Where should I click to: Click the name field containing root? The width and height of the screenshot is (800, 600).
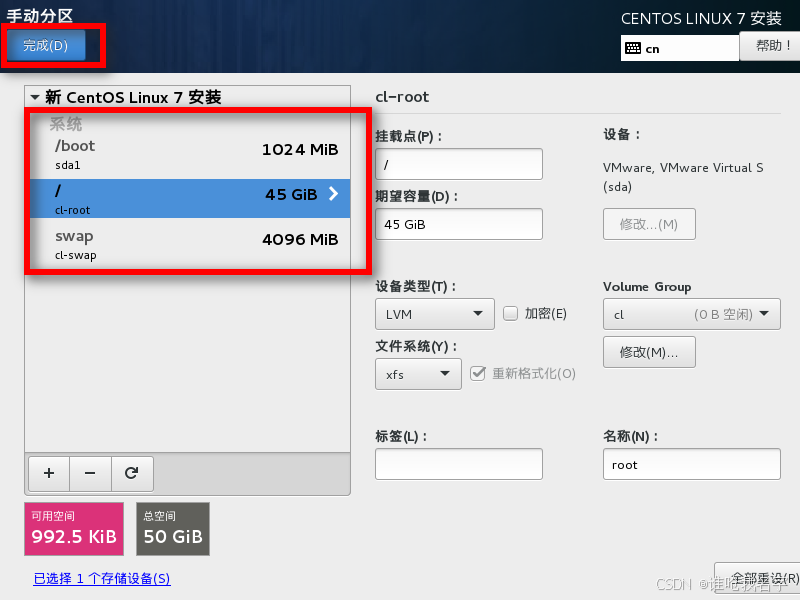pos(691,464)
